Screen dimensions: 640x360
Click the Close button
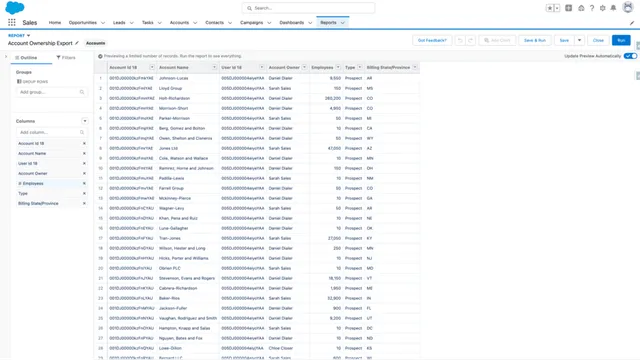[598, 40]
